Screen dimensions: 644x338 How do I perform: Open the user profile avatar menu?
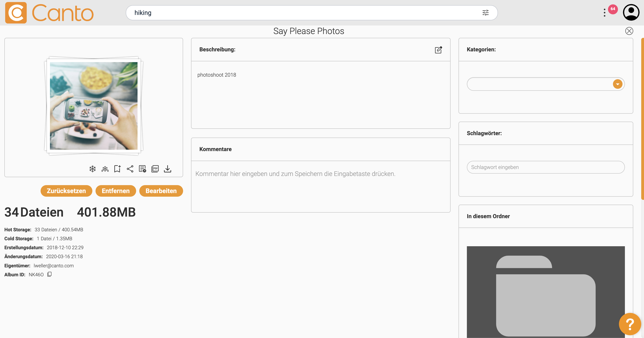click(631, 12)
